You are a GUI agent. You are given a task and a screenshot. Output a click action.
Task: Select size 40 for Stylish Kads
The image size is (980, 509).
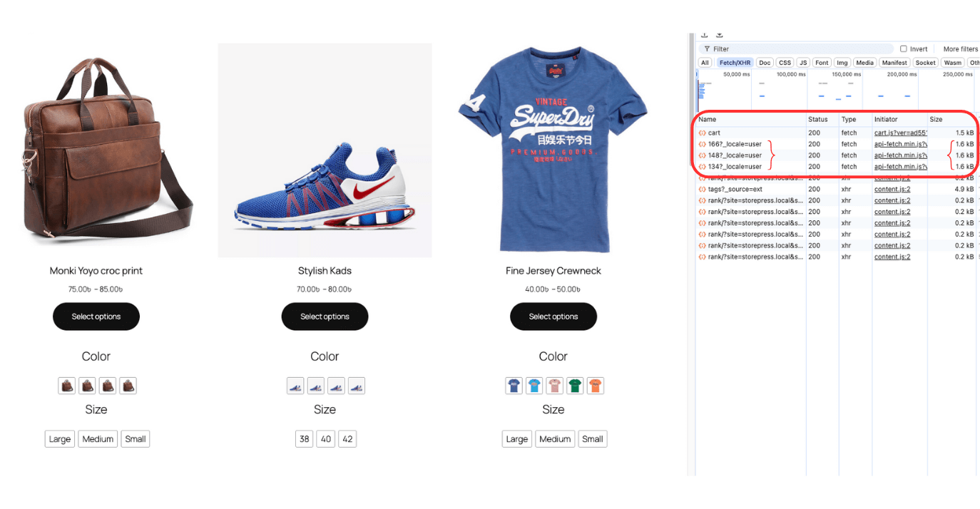coord(326,439)
